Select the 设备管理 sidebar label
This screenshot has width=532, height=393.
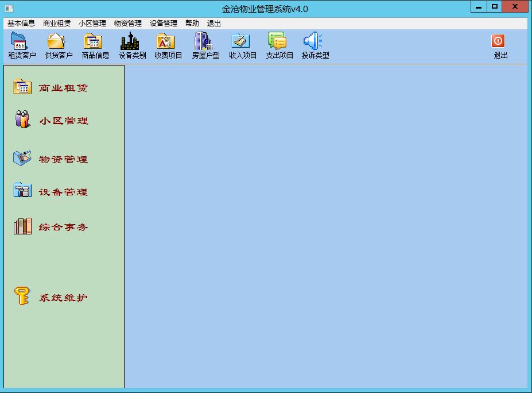(63, 192)
